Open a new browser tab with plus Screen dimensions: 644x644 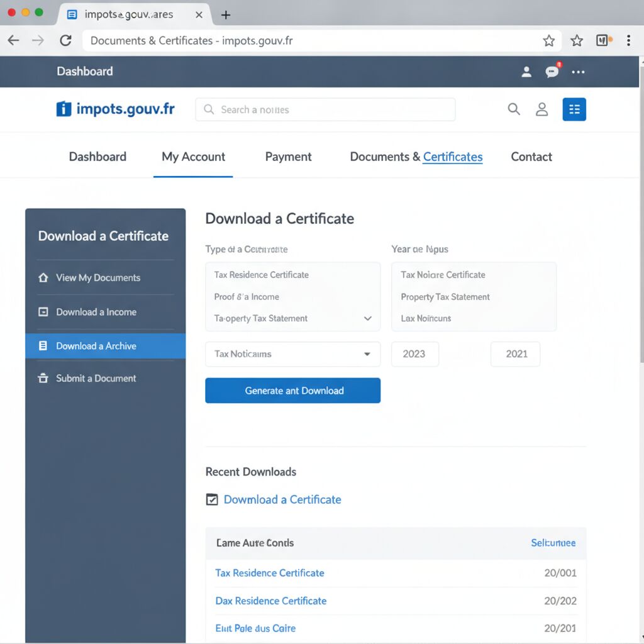click(x=226, y=15)
